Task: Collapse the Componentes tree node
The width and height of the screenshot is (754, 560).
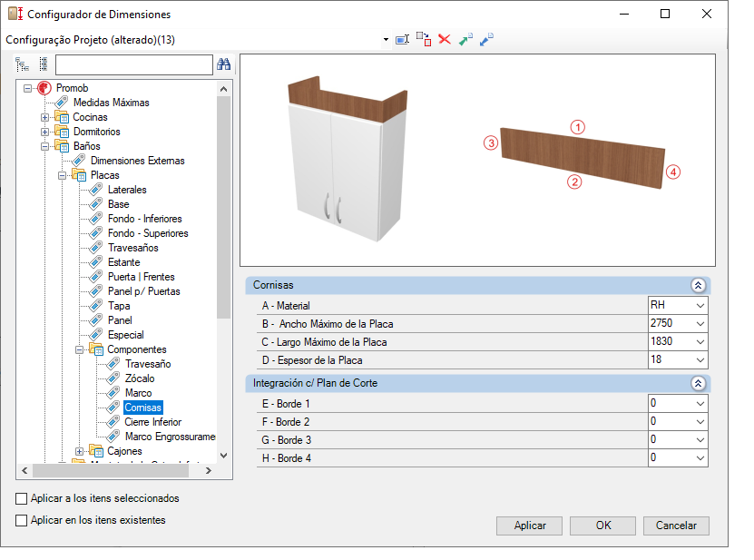Action: 79,349
